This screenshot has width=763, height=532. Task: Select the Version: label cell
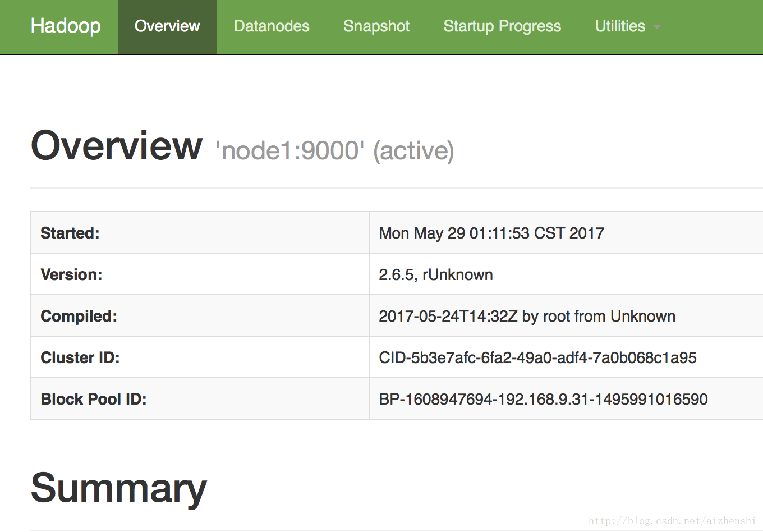[200, 274]
